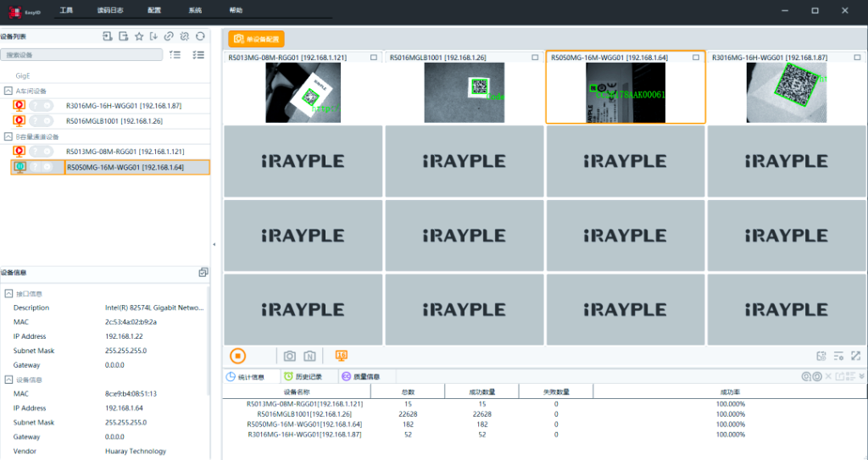868x460 pixels.
Task: Click the refresh device list icon
Action: pos(200,36)
